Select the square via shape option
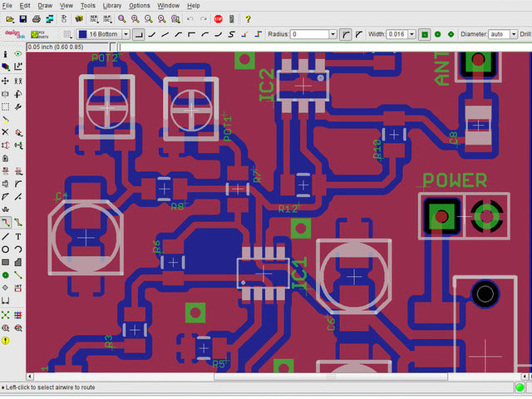This screenshot has height=399, width=532. [425, 34]
